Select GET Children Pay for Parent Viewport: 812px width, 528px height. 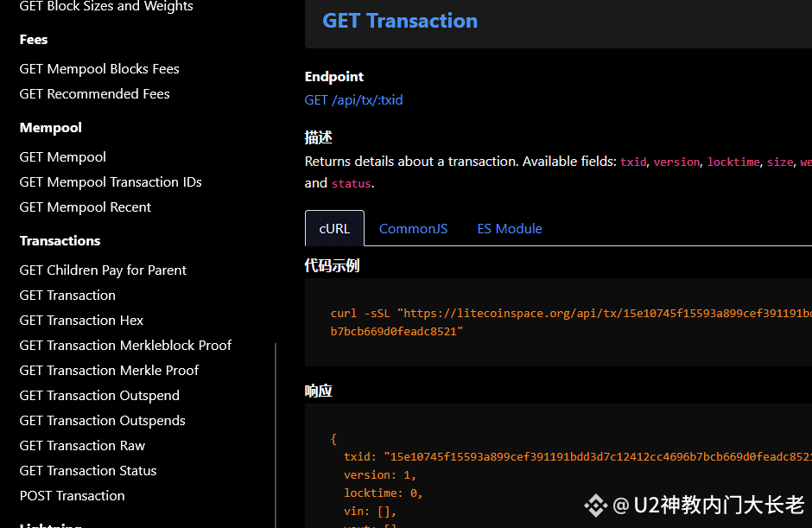[x=103, y=270]
